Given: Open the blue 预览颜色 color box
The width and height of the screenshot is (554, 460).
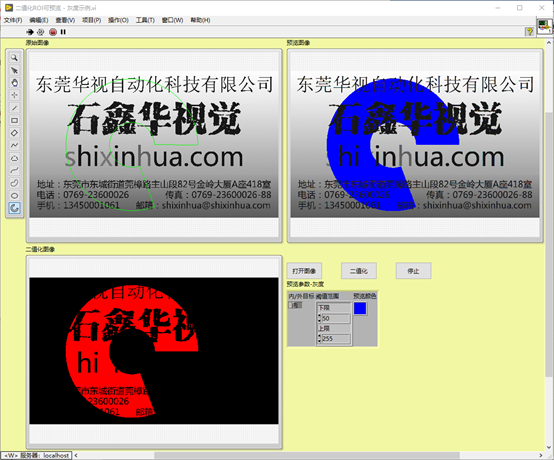Looking at the screenshot, I should click(360, 308).
